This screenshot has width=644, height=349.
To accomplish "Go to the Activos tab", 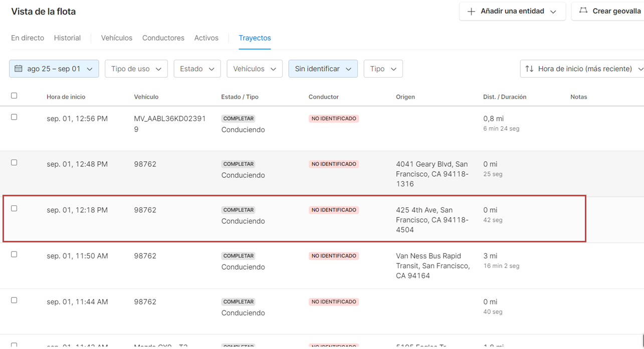I will pos(206,38).
